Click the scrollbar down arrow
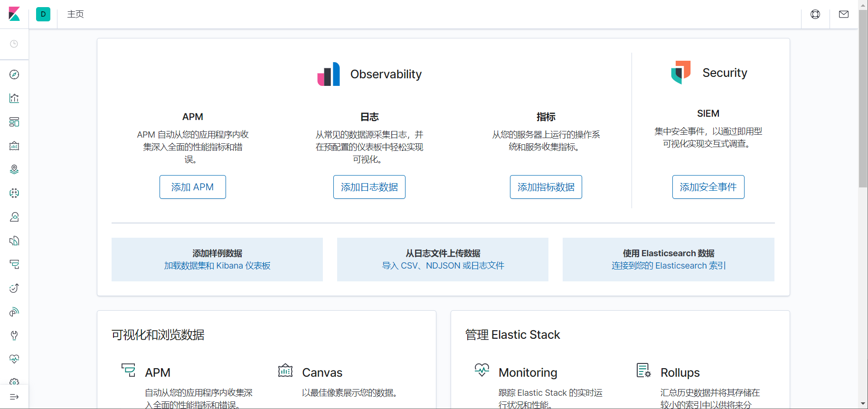 863,404
